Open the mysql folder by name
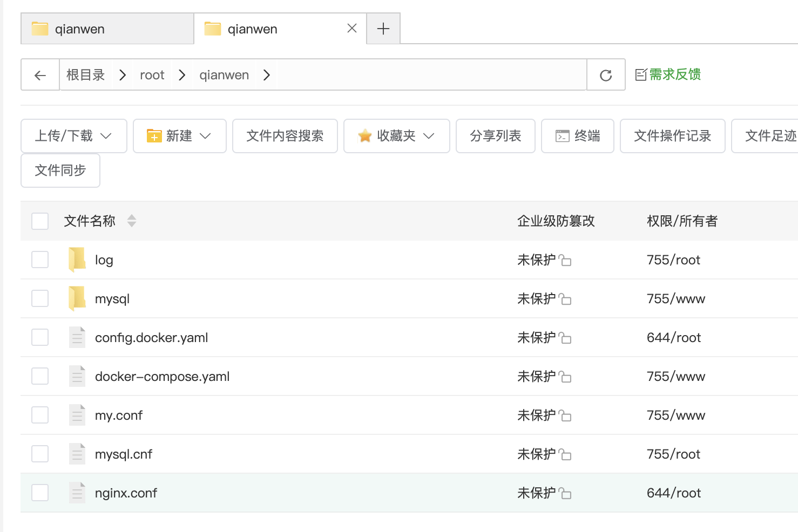The image size is (798, 532). coord(112,299)
